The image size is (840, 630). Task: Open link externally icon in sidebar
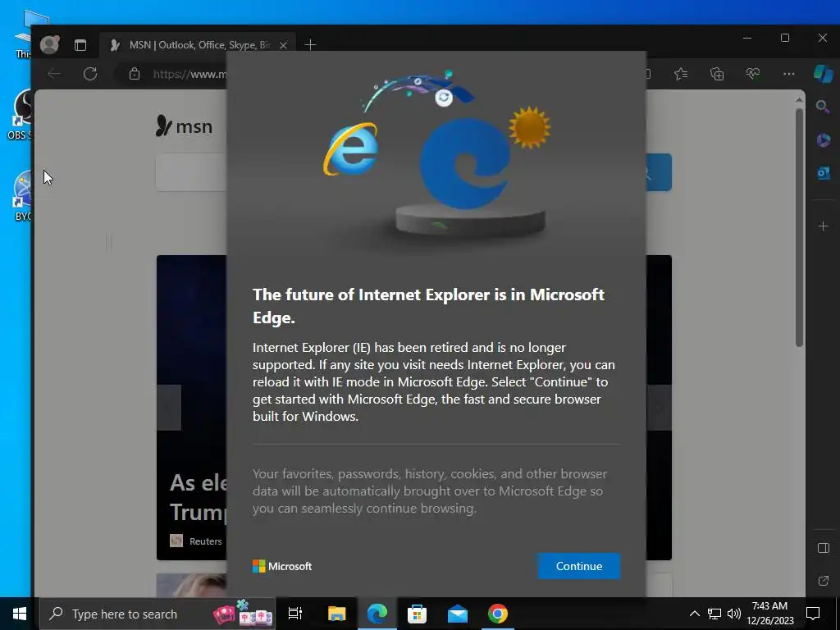tap(824, 581)
